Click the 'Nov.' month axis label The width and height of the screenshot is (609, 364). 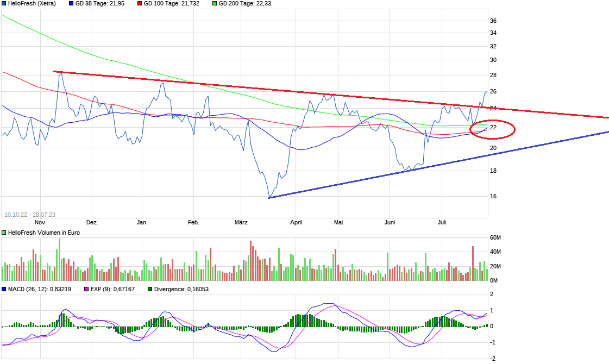coord(40,222)
